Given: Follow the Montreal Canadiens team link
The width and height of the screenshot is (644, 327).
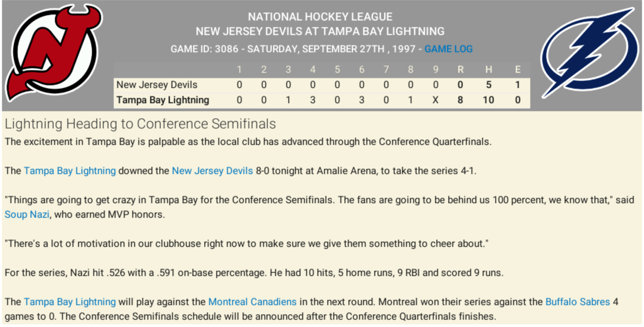Looking at the screenshot, I should [x=252, y=302].
